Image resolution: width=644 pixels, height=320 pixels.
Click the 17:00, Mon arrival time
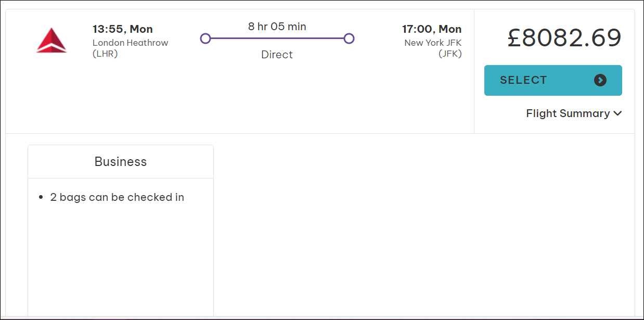coord(431,29)
